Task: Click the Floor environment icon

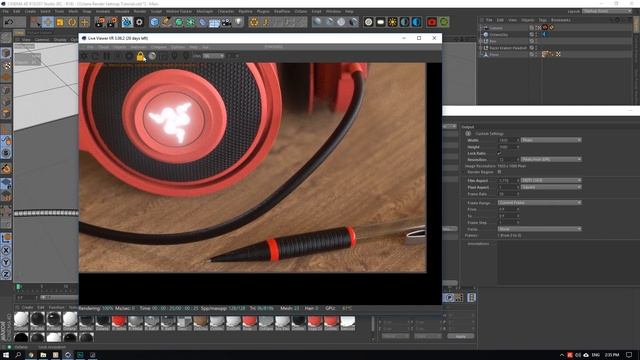Action: pyautogui.click(x=214, y=22)
